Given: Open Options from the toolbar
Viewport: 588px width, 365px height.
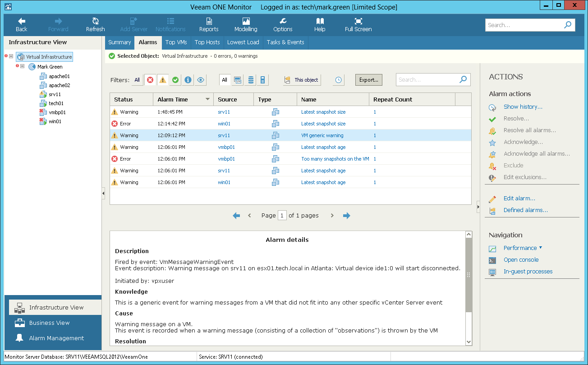Looking at the screenshot, I should (283, 25).
